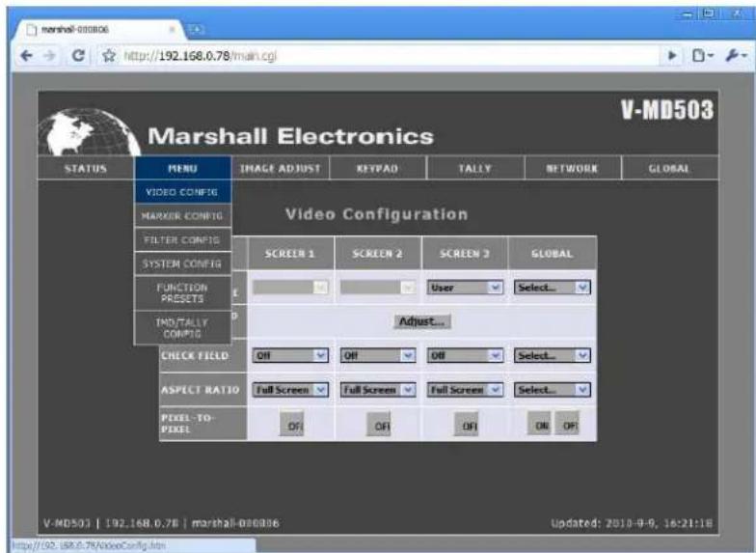Click disabled Screen 1 first-row dropdown

click(290, 288)
